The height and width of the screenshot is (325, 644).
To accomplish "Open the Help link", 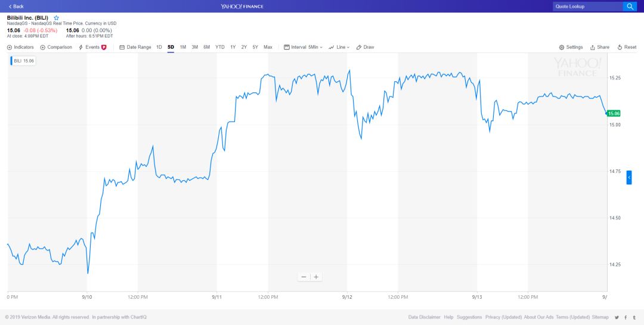I will tap(448, 317).
